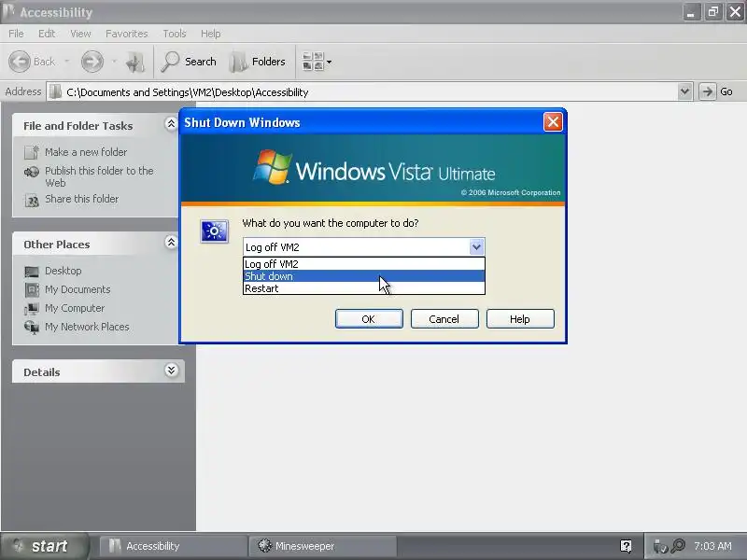Open the Forward button history dropdown arrow

[x=114, y=62]
